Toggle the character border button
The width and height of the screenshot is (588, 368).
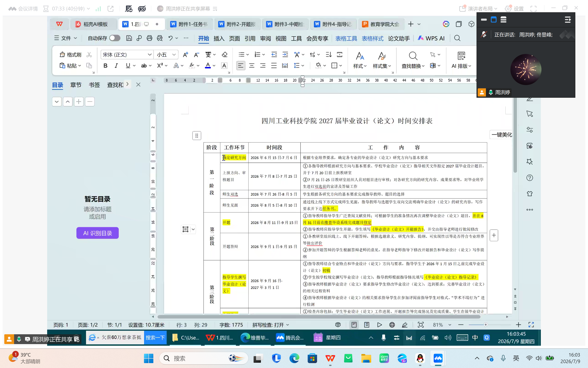(224, 66)
